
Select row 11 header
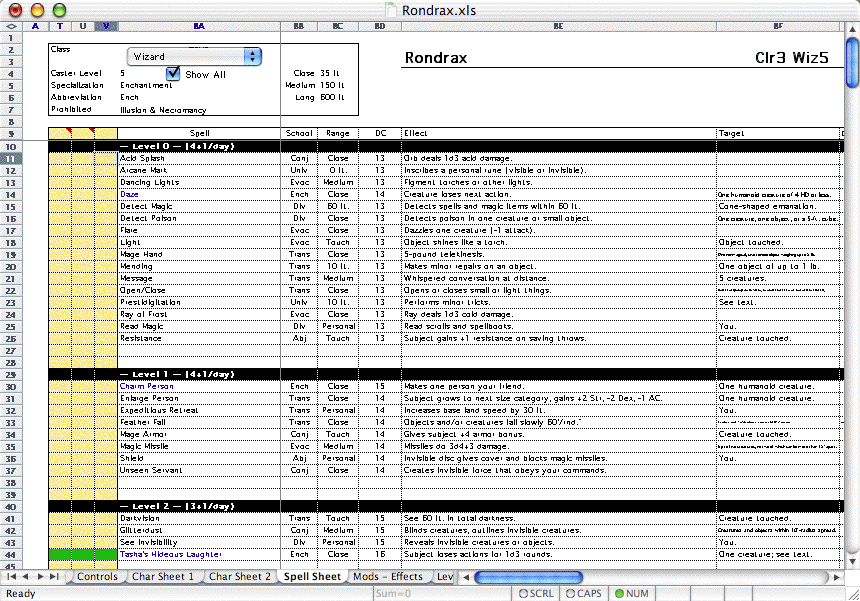[x=11, y=158]
